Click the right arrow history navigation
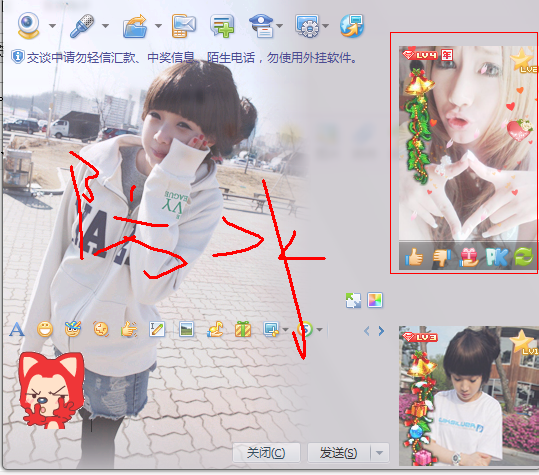The width and height of the screenshot is (539, 475). [x=381, y=331]
